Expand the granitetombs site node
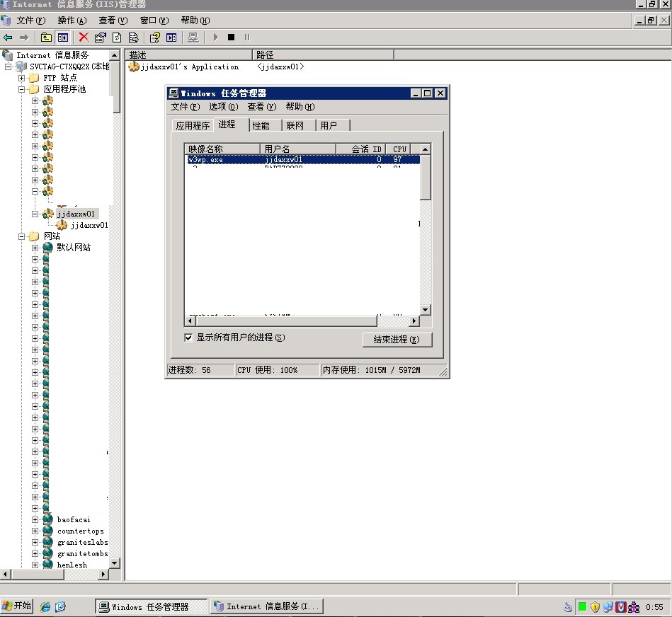Viewport: 672px width, 617px height. pyautogui.click(x=35, y=553)
